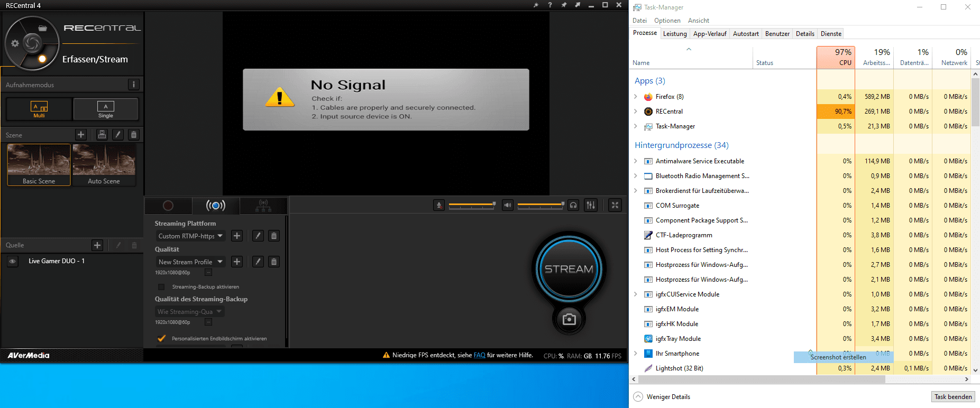Select the Auto Scene thumbnail
This screenshot has width=980, height=408.
(x=104, y=164)
